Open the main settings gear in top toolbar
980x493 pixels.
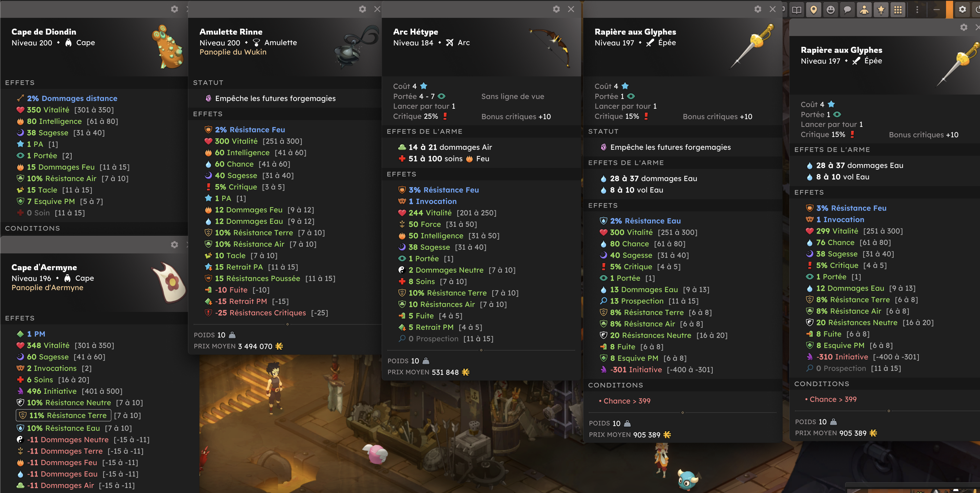point(962,9)
